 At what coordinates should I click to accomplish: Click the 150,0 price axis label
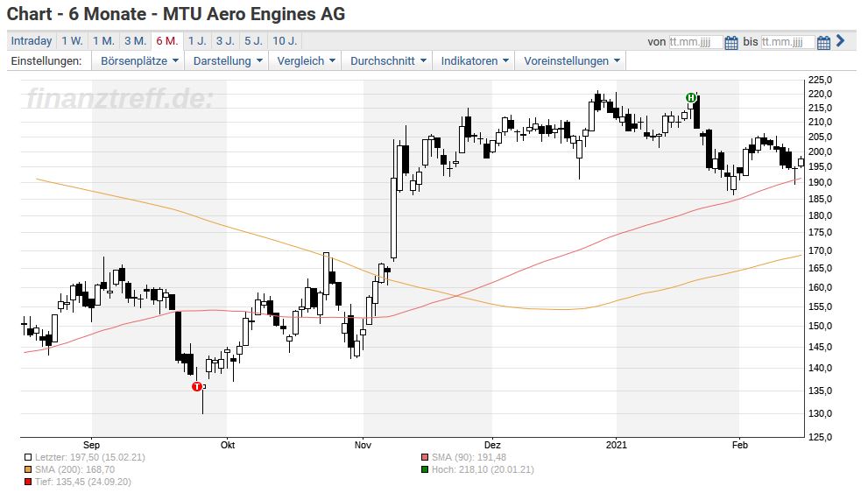pyautogui.click(x=820, y=326)
